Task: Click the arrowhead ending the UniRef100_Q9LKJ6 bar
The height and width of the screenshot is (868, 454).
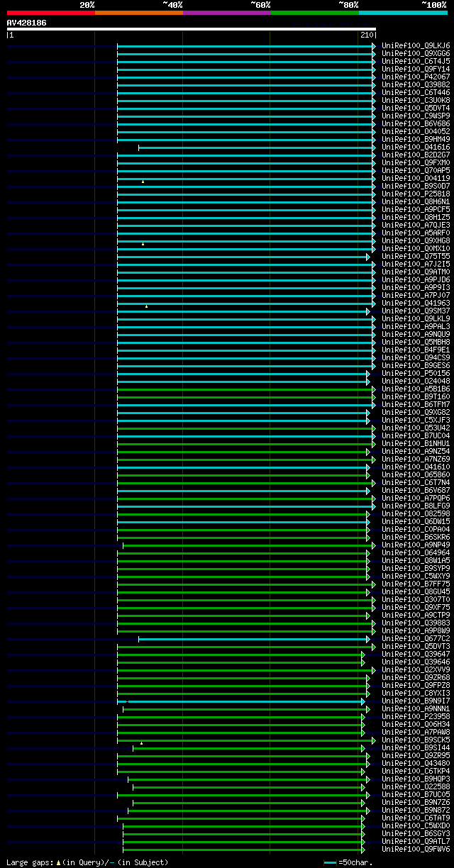Action: (374, 46)
